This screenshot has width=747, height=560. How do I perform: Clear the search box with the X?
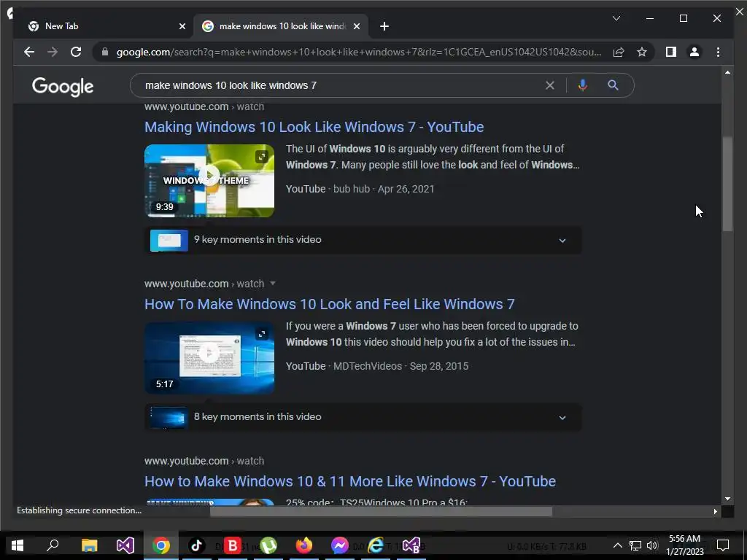(550, 85)
